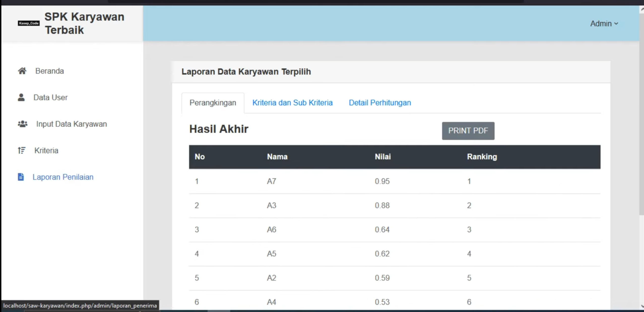This screenshot has width=644, height=312.
Task: Click the value 0.53
Action: pyautogui.click(x=382, y=302)
